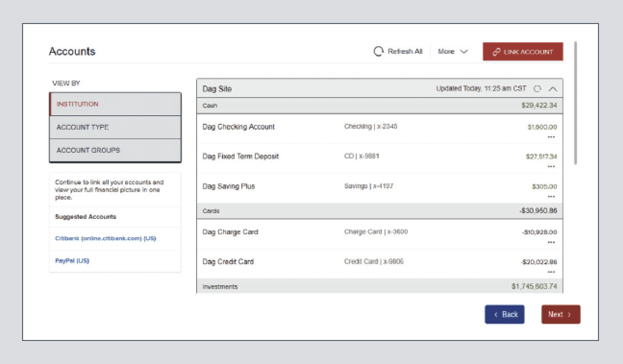The width and height of the screenshot is (623, 364).
Task: Open the Citibank suggested account link
Action: point(106,239)
